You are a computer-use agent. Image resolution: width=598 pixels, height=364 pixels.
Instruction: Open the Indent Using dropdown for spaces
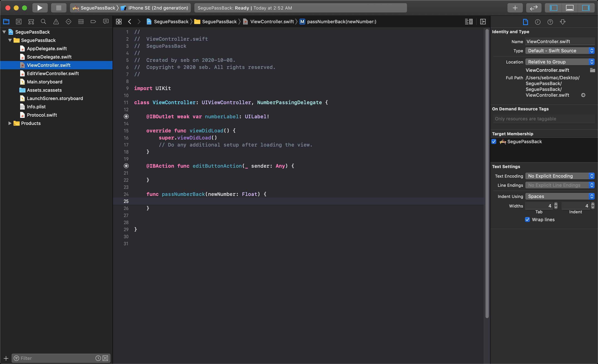(560, 196)
